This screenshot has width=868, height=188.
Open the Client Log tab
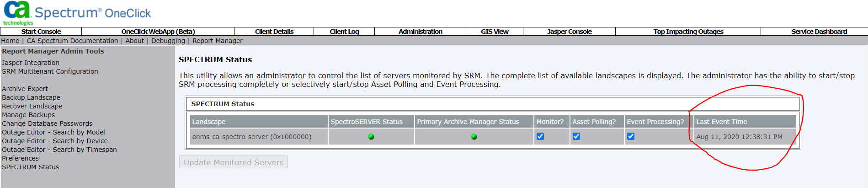point(344,32)
